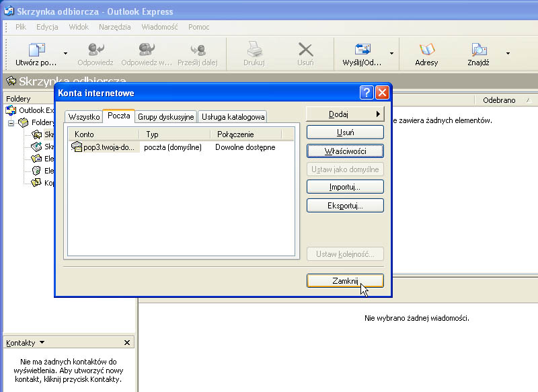The height and width of the screenshot is (392, 538).
Task: Click the Prześlij dalej toolbar icon
Action: [x=198, y=50]
